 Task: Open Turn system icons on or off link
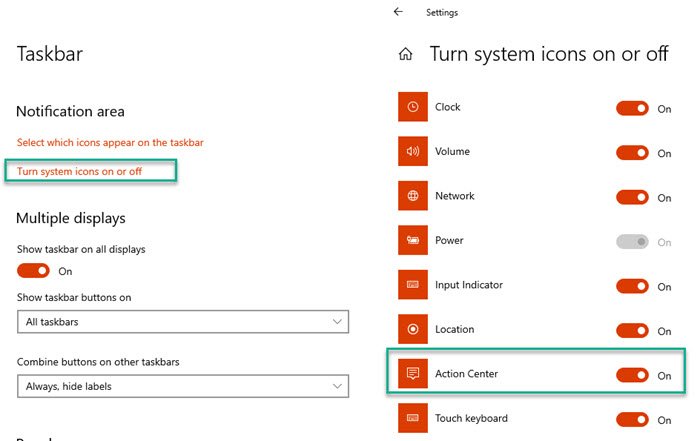coord(80,171)
